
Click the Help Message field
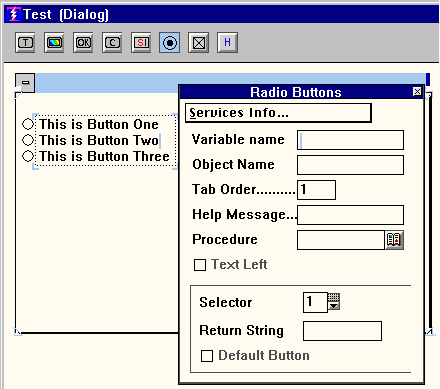(350, 215)
